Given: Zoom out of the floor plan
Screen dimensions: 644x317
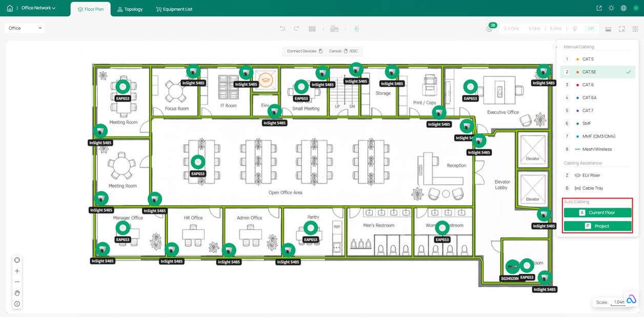Looking at the screenshot, I should 17,282.
